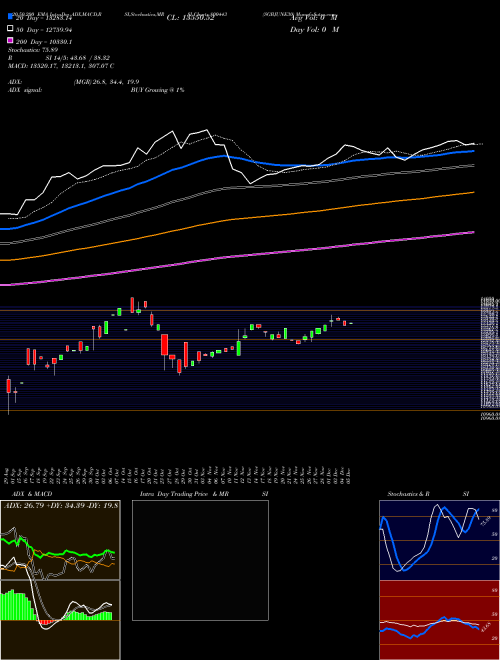Click the last candlestick on price chart

coord(351,323)
